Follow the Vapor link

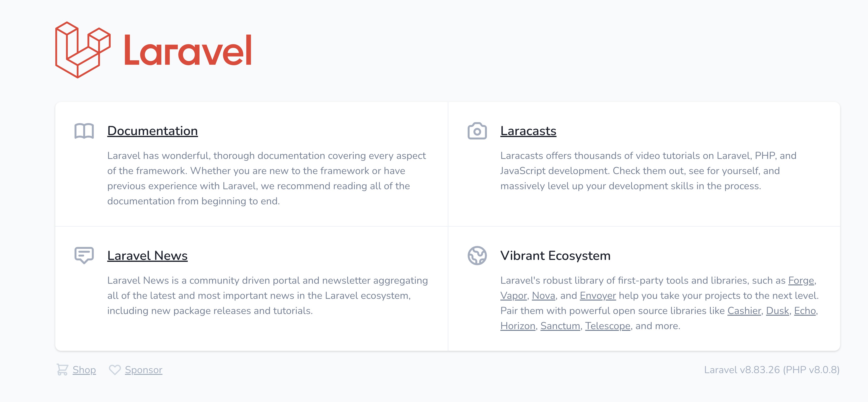(x=513, y=295)
